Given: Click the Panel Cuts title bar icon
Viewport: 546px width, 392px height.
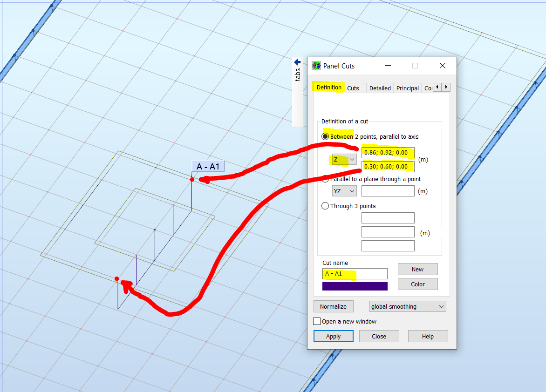Looking at the screenshot, I should click(316, 66).
